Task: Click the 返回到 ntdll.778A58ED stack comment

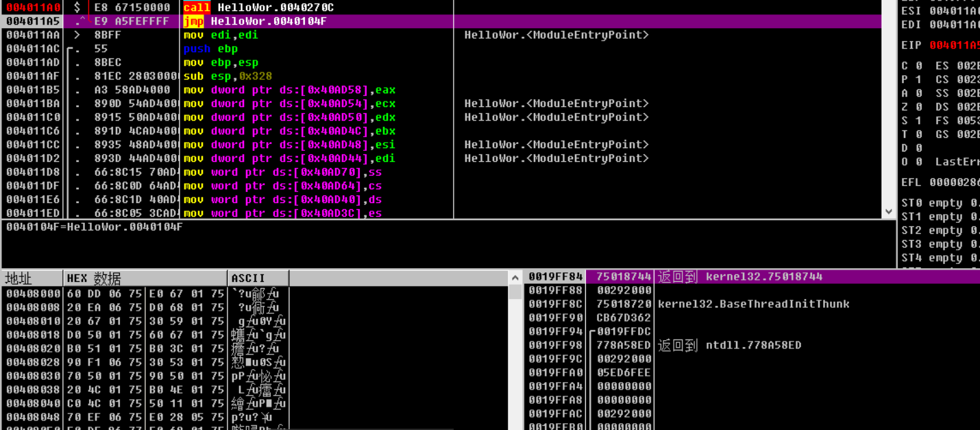Action: click(729, 345)
